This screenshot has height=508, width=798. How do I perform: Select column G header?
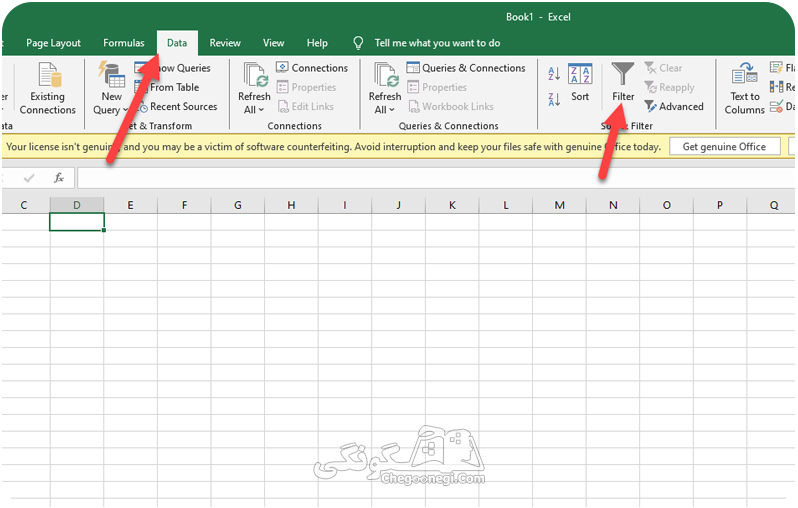coord(238,205)
